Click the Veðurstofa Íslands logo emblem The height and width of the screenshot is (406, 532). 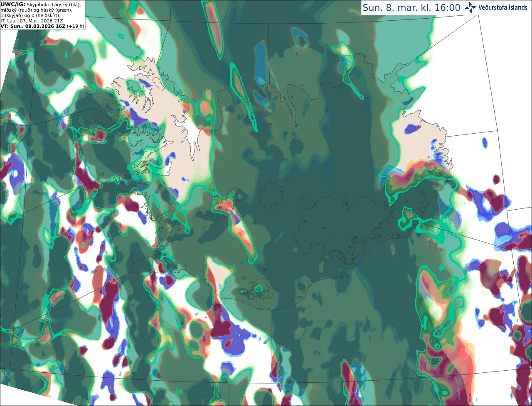(x=470, y=7)
